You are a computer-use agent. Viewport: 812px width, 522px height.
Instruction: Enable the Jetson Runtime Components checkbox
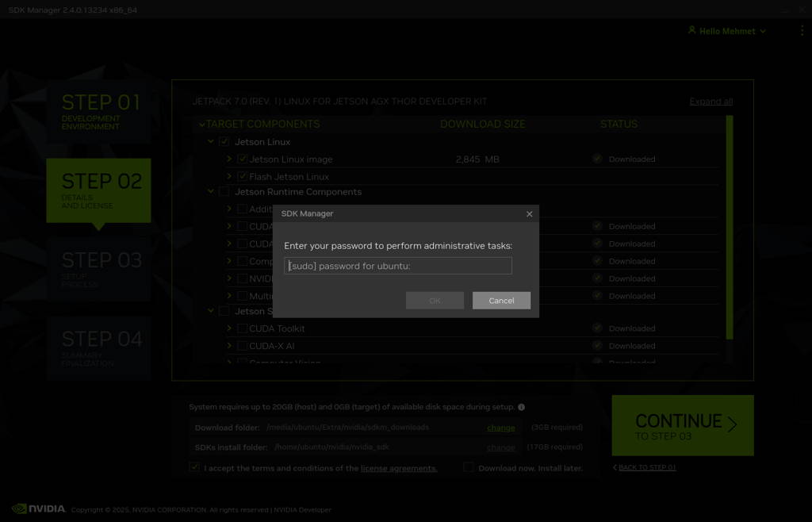click(x=223, y=192)
